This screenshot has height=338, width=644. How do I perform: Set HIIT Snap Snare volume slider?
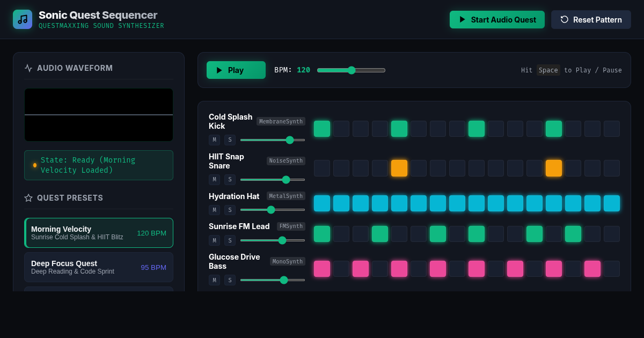tap(273, 180)
